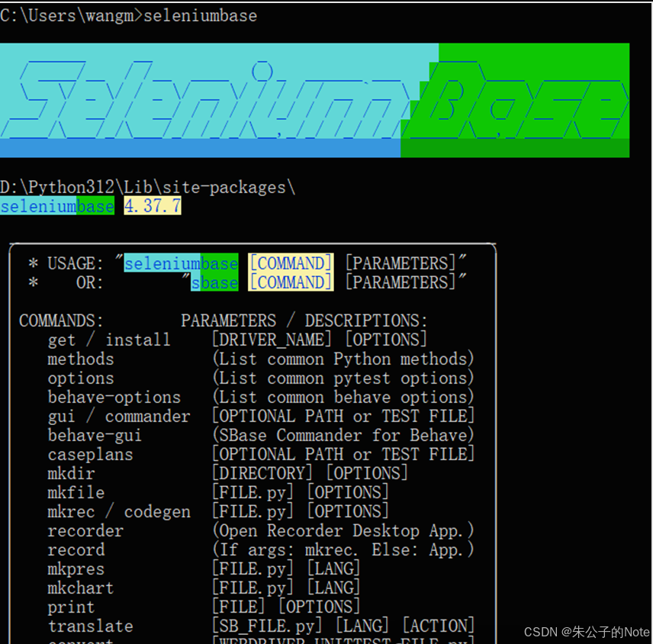Click '(List common Python methods)' description
The image size is (653, 644).
(343, 359)
